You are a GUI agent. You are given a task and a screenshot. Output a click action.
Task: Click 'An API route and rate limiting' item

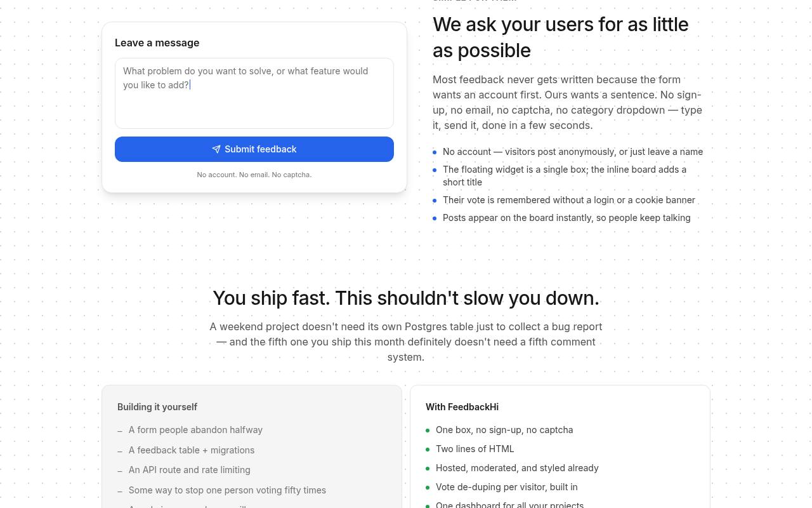pyautogui.click(x=189, y=470)
